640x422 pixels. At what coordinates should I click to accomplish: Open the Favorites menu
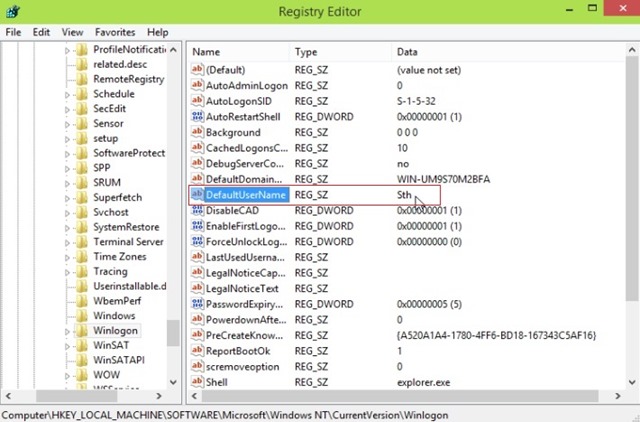pyautogui.click(x=115, y=32)
